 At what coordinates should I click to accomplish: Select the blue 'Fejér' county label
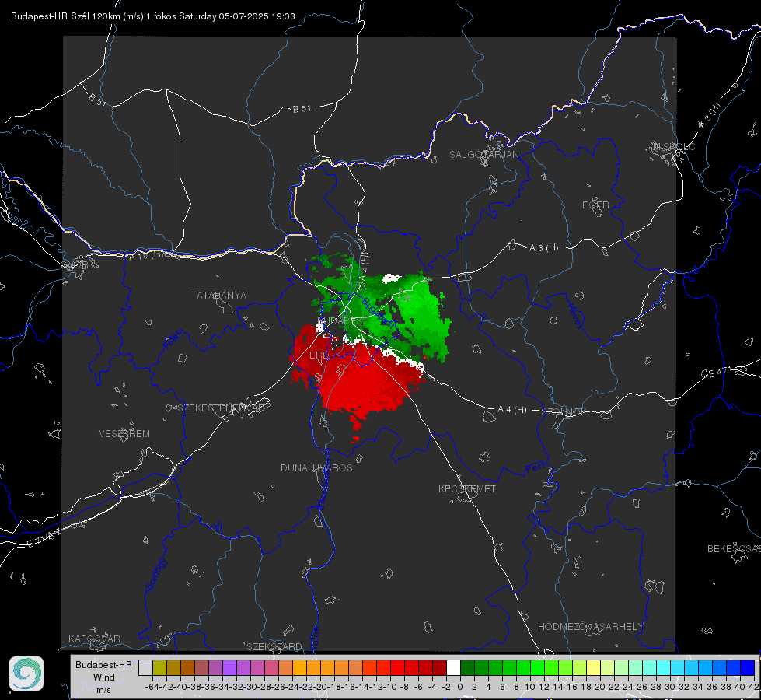click(x=174, y=340)
